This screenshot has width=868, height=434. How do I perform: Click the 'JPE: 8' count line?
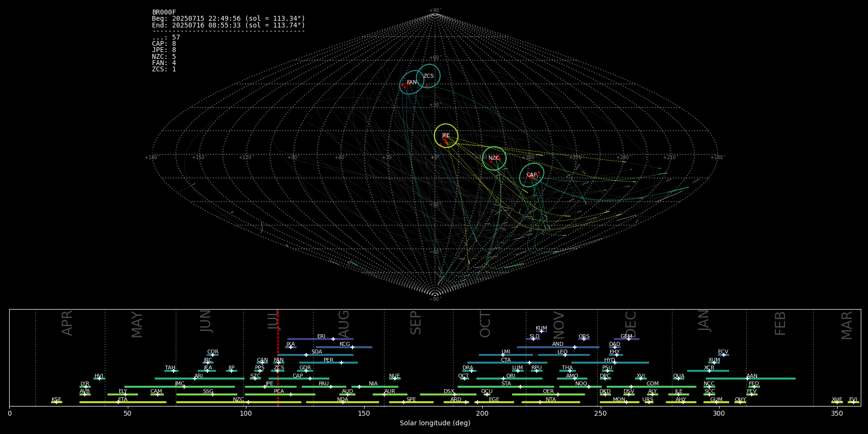[164, 50]
